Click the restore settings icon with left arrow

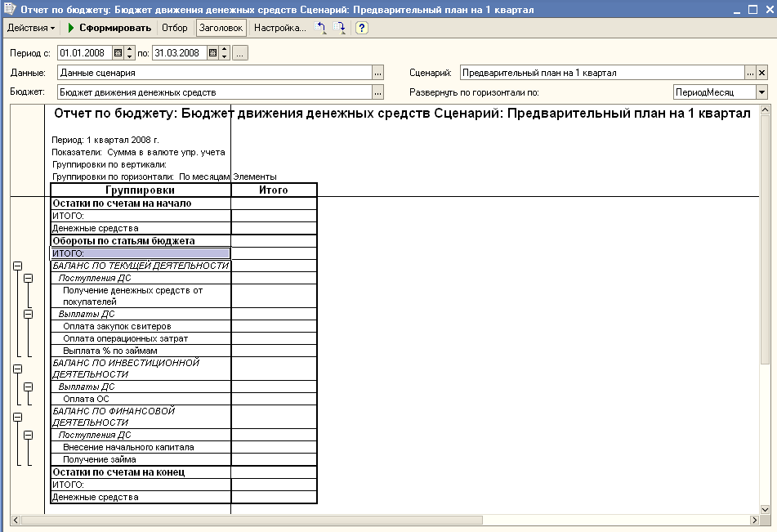tap(320, 28)
